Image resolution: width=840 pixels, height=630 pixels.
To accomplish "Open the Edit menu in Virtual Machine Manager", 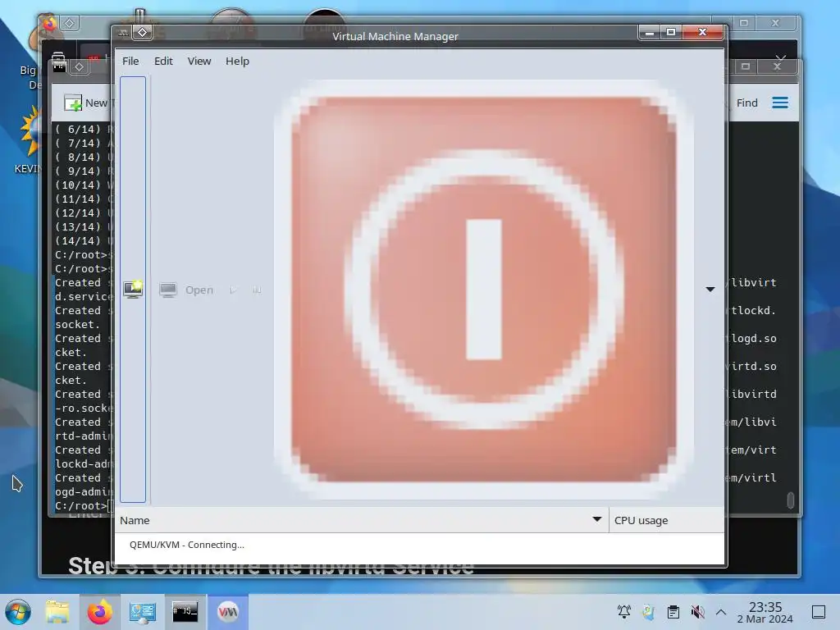I will tap(163, 61).
